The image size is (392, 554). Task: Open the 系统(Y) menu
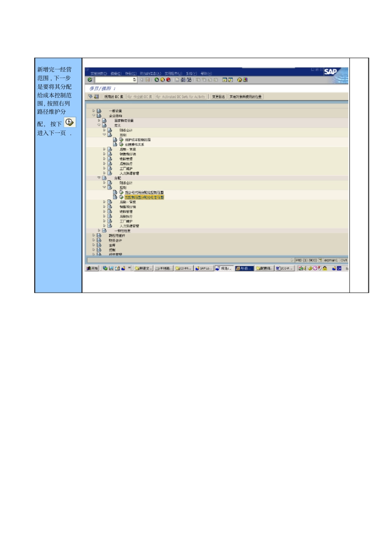191,73
